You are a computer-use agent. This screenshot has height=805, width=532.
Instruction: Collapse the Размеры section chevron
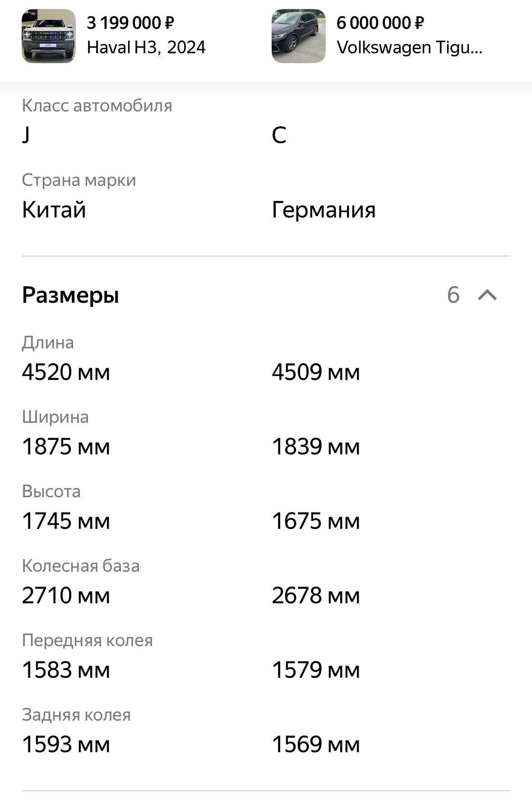(x=487, y=295)
